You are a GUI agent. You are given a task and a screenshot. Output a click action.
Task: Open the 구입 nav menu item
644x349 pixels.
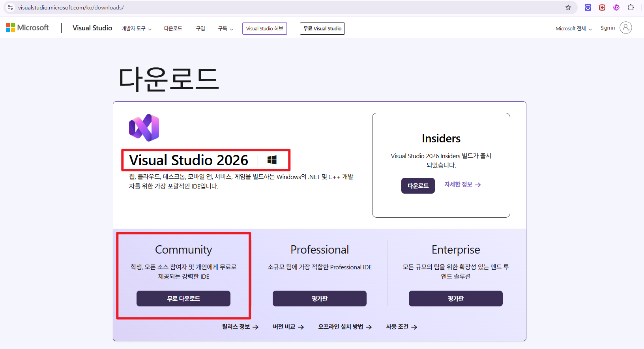coord(200,28)
